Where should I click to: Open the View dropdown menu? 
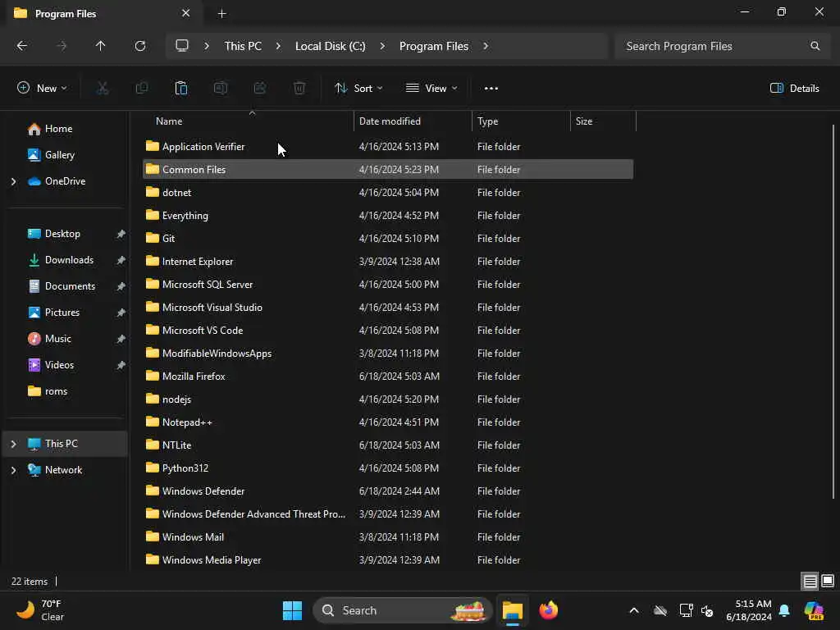[x=431, y=89]
